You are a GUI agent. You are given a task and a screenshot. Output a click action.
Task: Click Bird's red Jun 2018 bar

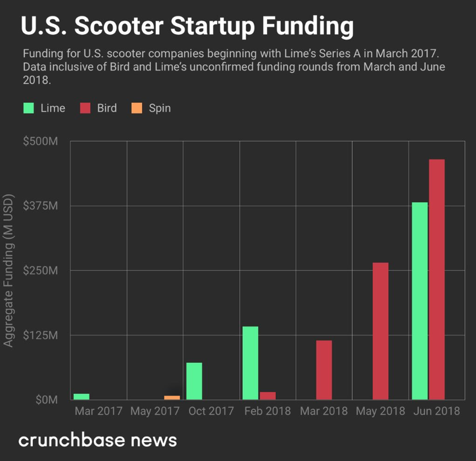tap(437, 279)
